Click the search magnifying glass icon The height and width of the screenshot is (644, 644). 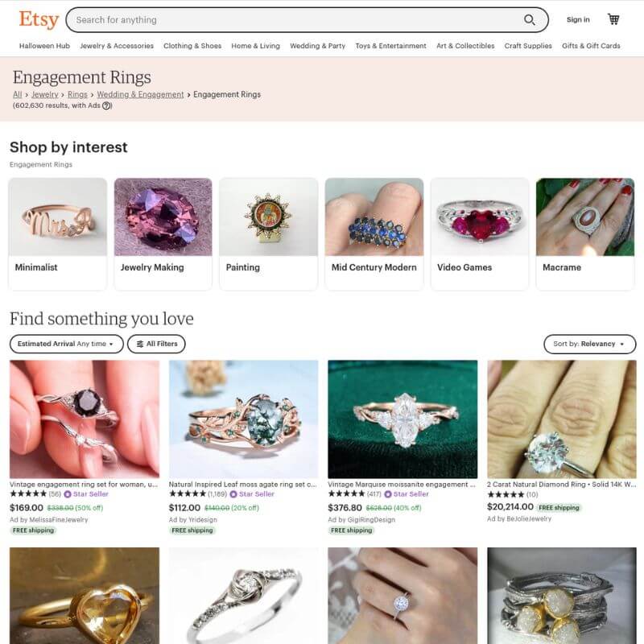point(529,19)
